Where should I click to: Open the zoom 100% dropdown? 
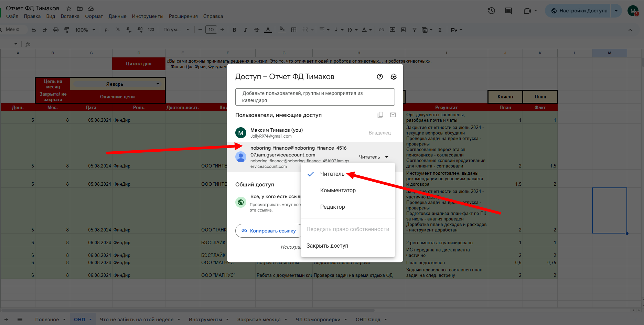point(85,30)
